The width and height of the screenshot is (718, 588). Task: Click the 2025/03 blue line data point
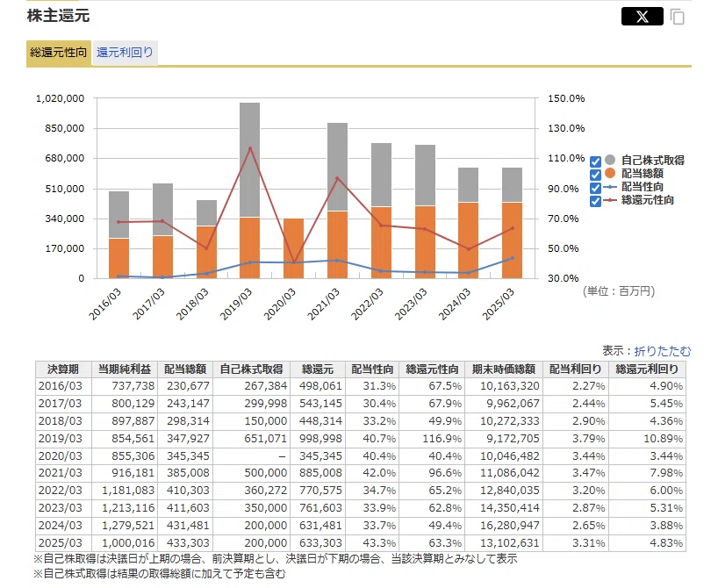(x=512, y=258)
